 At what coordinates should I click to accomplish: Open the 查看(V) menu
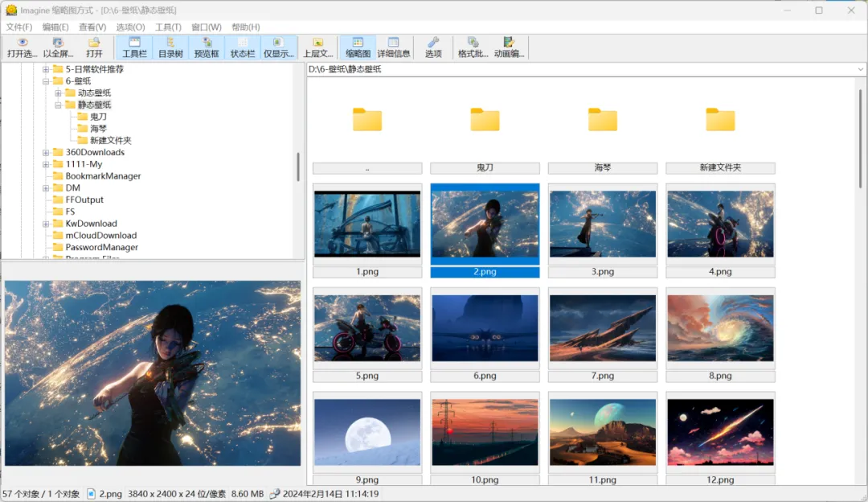[x=92, y=27]
